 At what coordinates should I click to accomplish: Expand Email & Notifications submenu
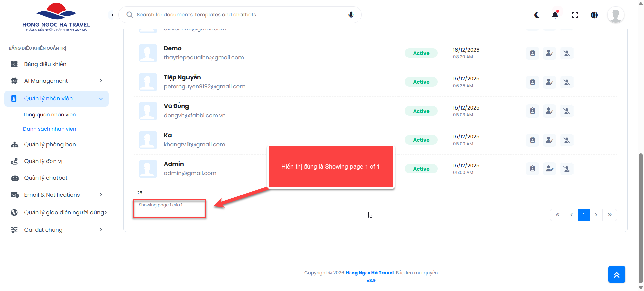101,195
